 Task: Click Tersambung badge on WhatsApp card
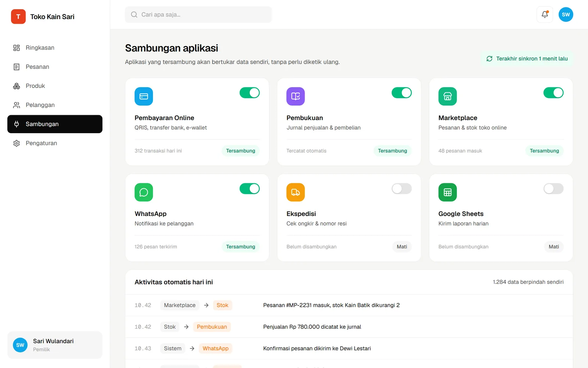pos(241,247)
